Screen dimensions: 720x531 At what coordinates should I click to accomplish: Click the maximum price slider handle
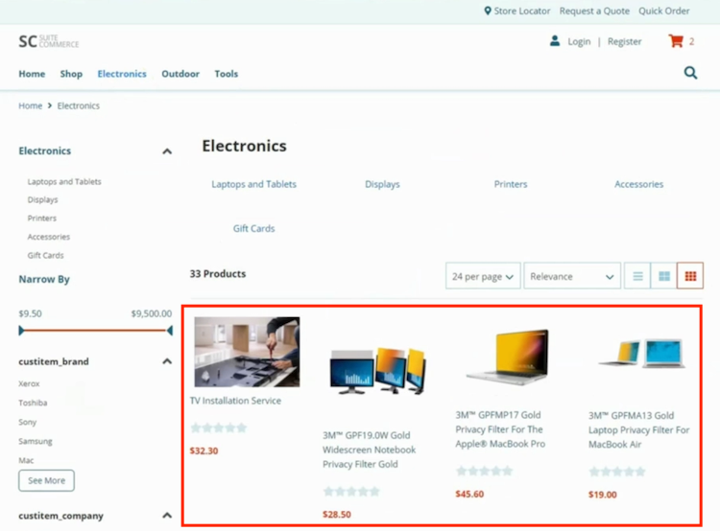170,330
